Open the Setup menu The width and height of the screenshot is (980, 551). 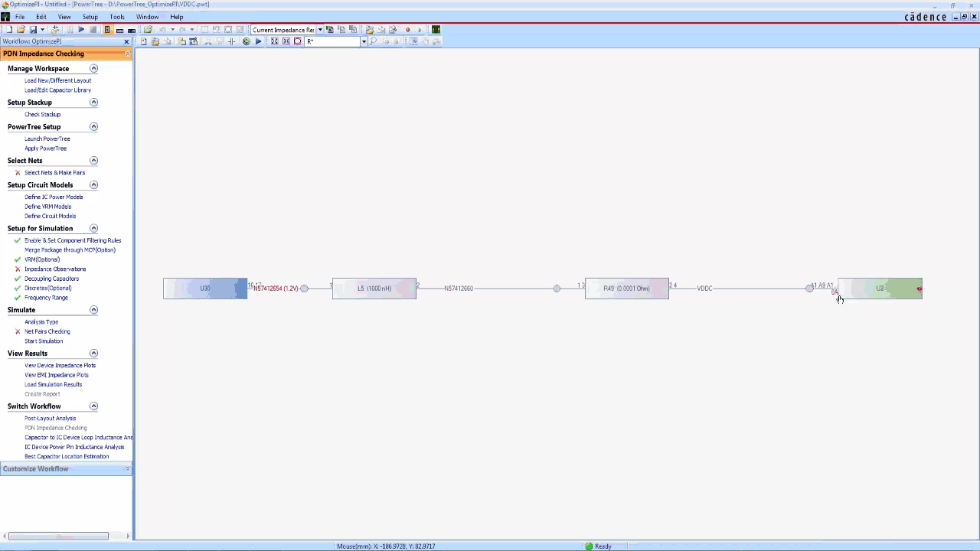(x=90, y=17)
